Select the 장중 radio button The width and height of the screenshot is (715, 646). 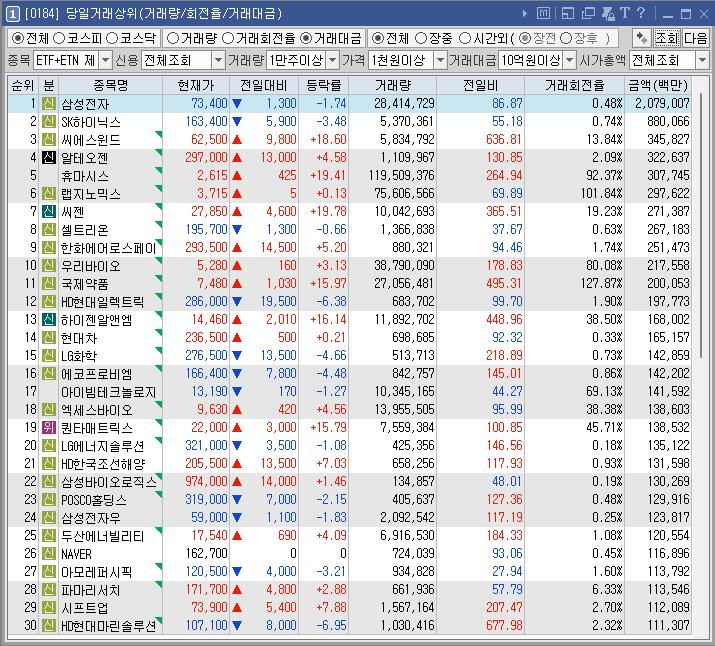click(421, 38)
